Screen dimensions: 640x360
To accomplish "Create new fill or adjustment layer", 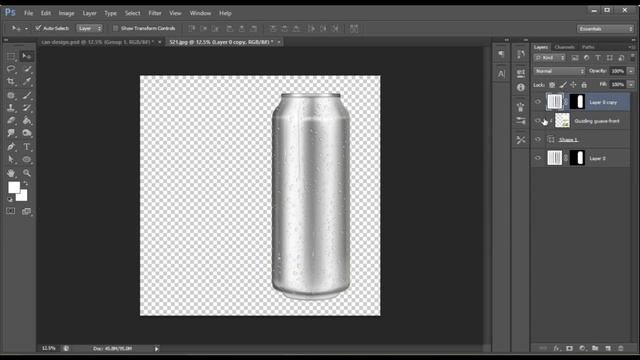I will point(582,348).
